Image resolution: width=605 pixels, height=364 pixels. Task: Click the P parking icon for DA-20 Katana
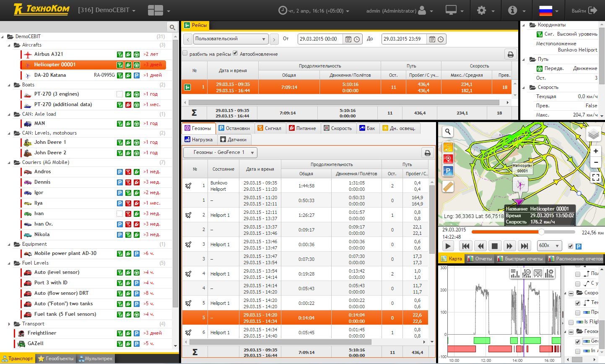[x=136, y=75]
